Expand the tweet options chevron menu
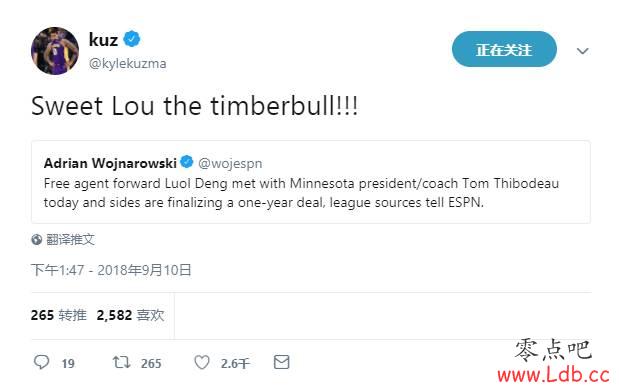Image resolution: width=619 pixels, height=385 pixels. (583, 51)
